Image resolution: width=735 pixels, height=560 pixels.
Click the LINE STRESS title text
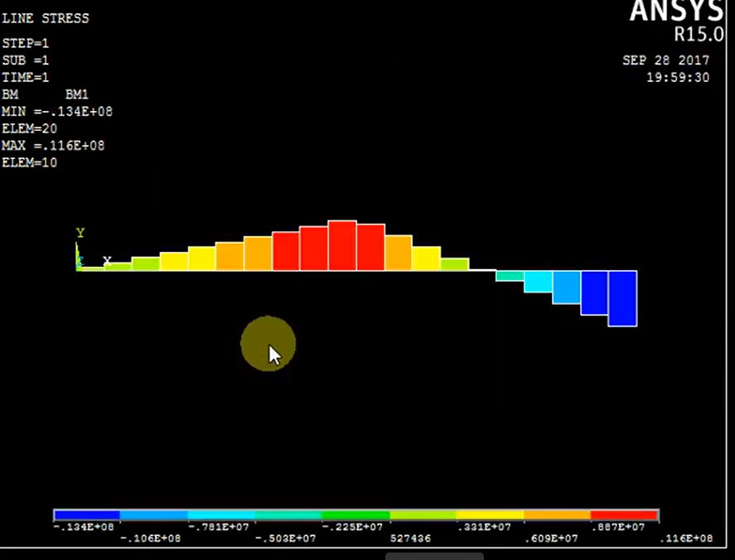[46, 17]
